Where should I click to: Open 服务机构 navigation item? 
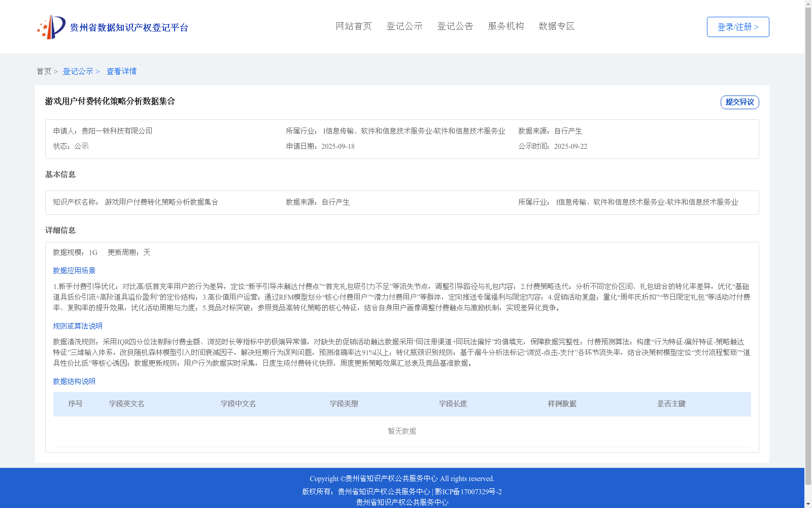506,26
